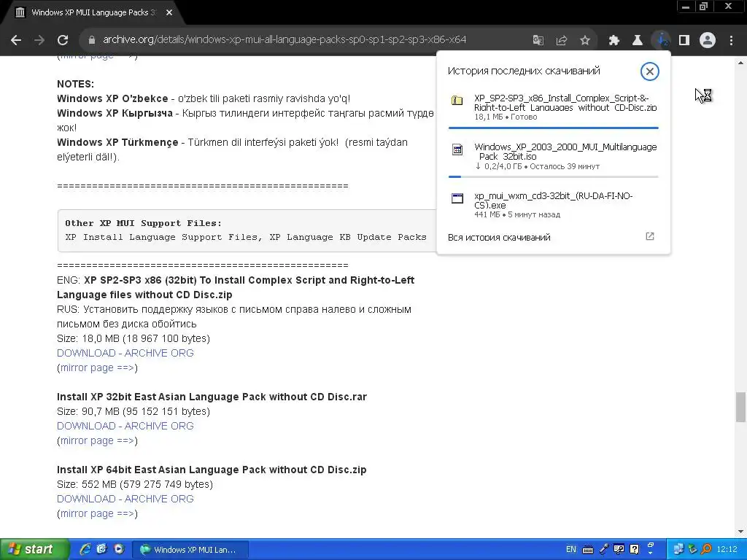Open the side panel icon
The image size is (747, 560).
click(684, 40)
